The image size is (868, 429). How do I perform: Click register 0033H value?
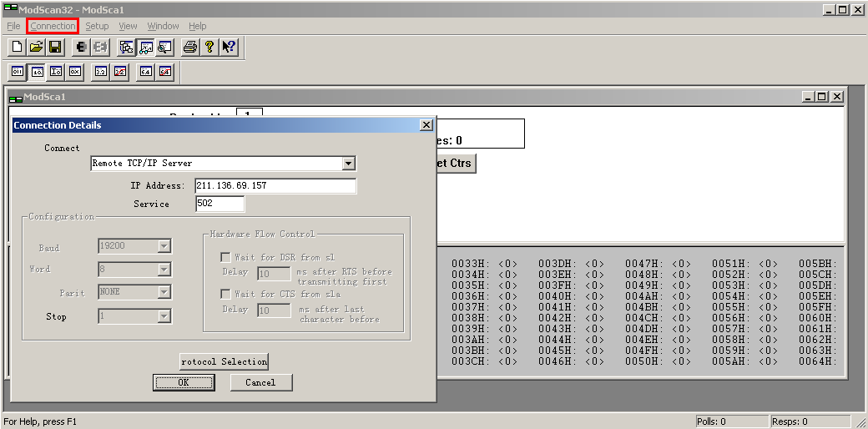click(x=507, y=264)
